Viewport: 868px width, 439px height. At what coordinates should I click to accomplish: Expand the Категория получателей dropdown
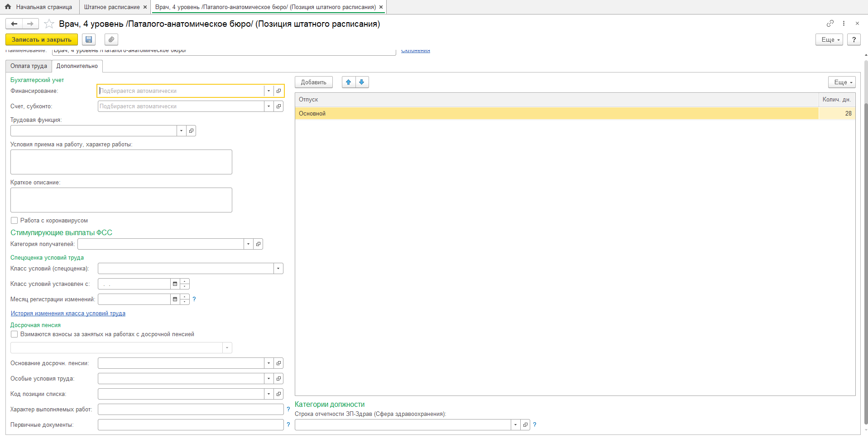[249, 244]
